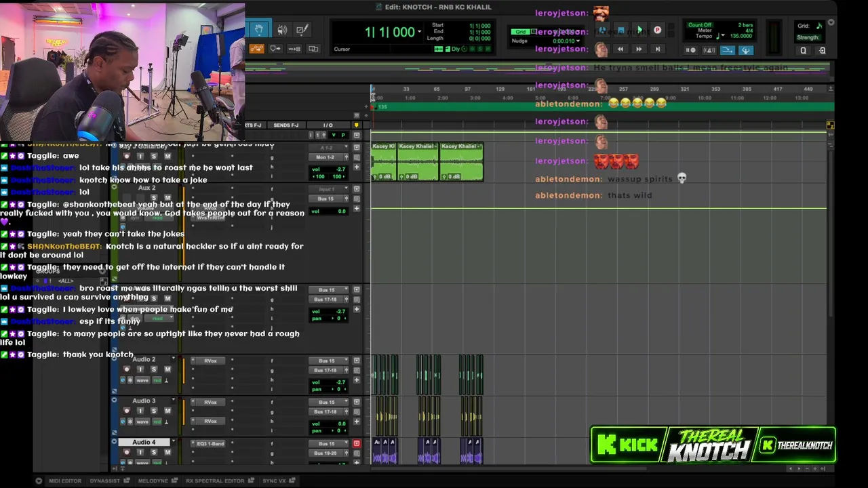Click the freeze snowflake icon on Audio 2
The image size is (868, 488).
130,380
